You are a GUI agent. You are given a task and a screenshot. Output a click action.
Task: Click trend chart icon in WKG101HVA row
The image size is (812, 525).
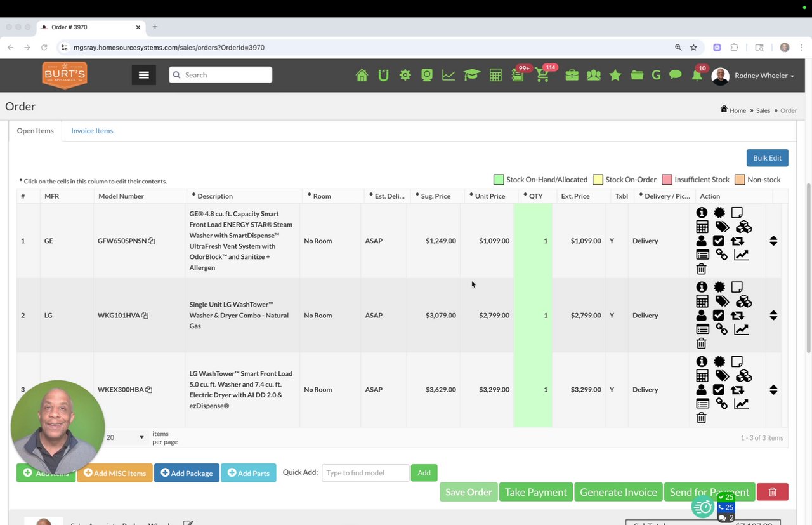pyautogui.click(x=742, y=329)
